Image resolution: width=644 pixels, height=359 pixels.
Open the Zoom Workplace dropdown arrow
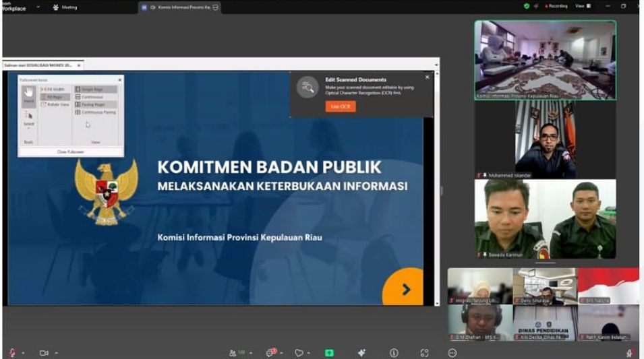point(38,7)
